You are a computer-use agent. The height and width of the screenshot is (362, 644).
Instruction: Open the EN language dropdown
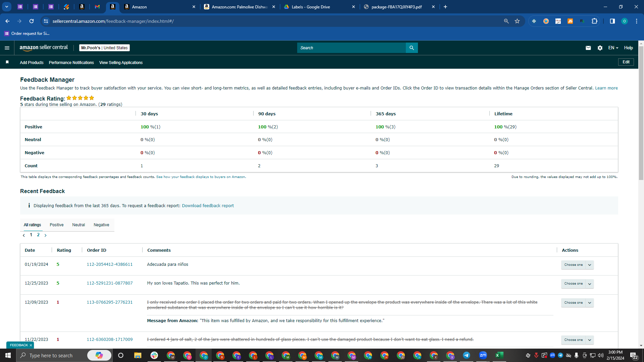tap(613, 48)
